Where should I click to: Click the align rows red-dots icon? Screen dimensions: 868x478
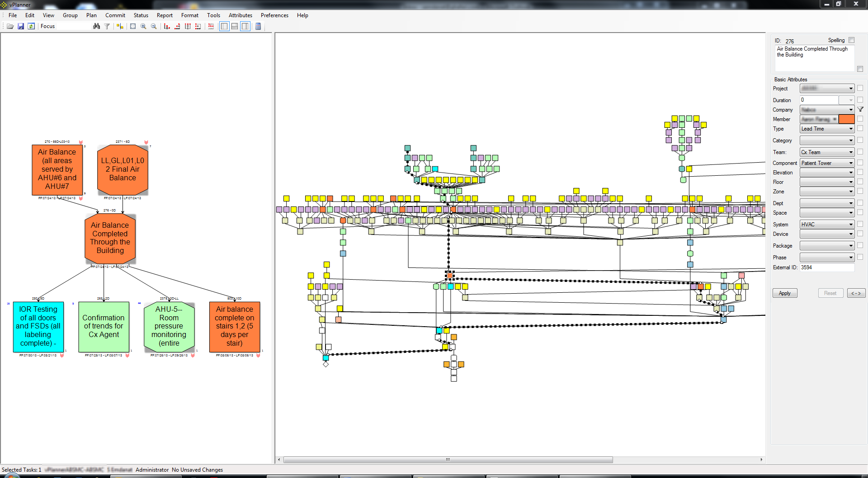click(x=198, y=26)
